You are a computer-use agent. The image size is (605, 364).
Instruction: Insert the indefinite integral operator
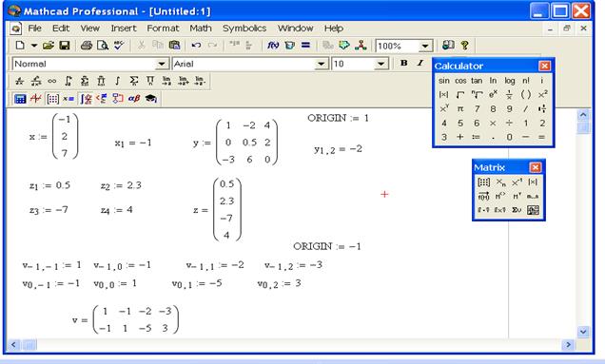pyautogui.click(x=117, y=81)
